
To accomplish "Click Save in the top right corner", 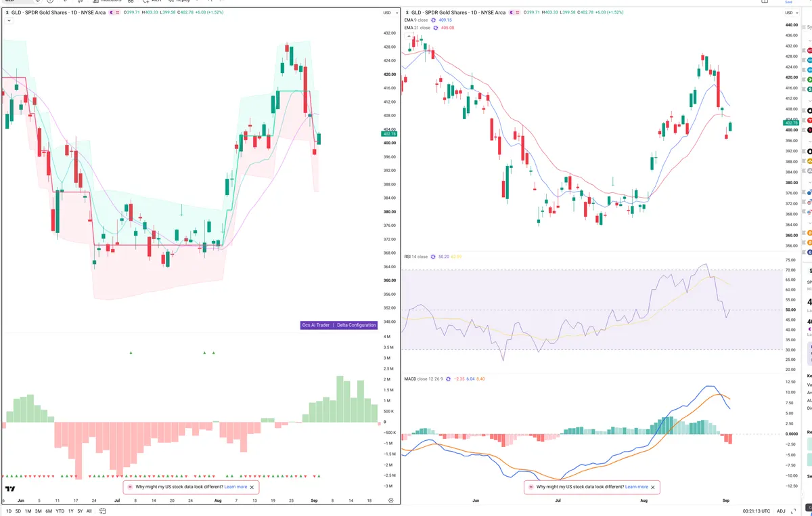I will (x=788, y=2).
